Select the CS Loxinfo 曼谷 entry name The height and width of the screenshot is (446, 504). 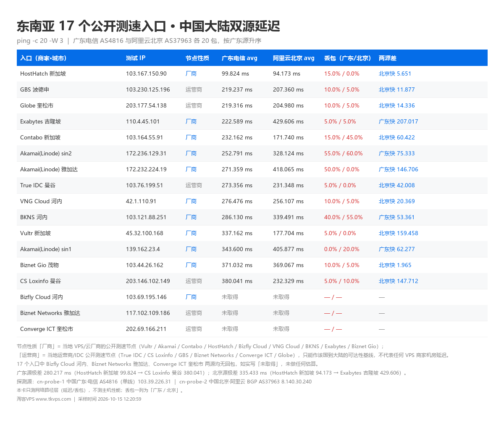pos(40,281)
